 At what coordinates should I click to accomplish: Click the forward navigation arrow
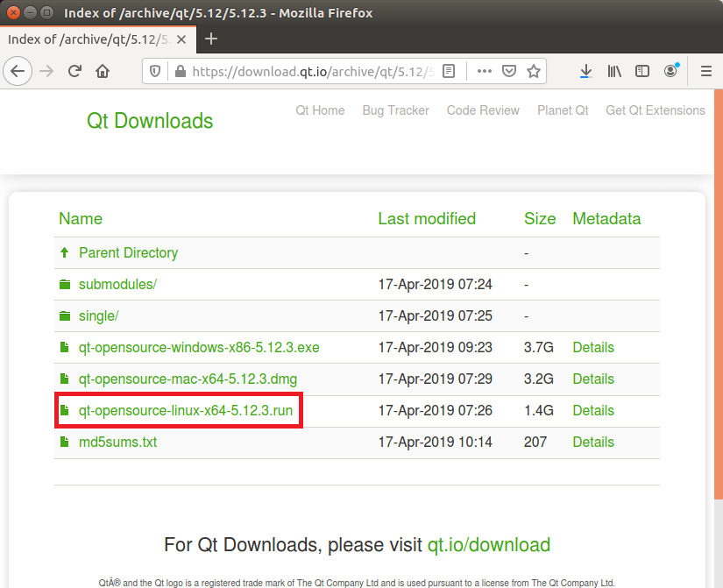click(46, 71)
